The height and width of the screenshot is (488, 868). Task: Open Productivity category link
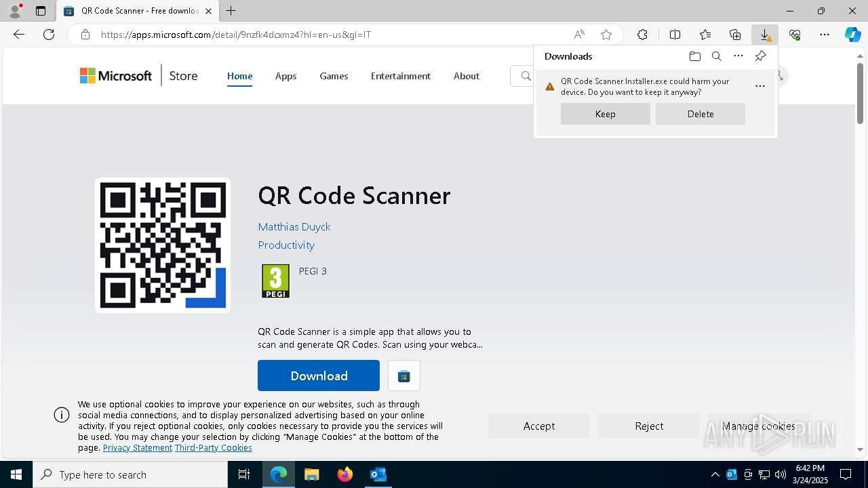[x=286, y=245]
